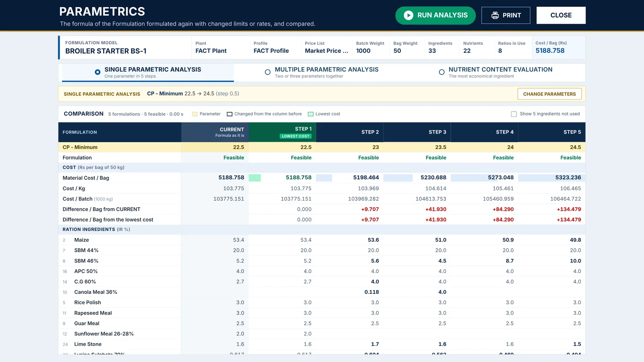
Task: Click the Maize ingredient row label
Action: click(x=82, y=240)
